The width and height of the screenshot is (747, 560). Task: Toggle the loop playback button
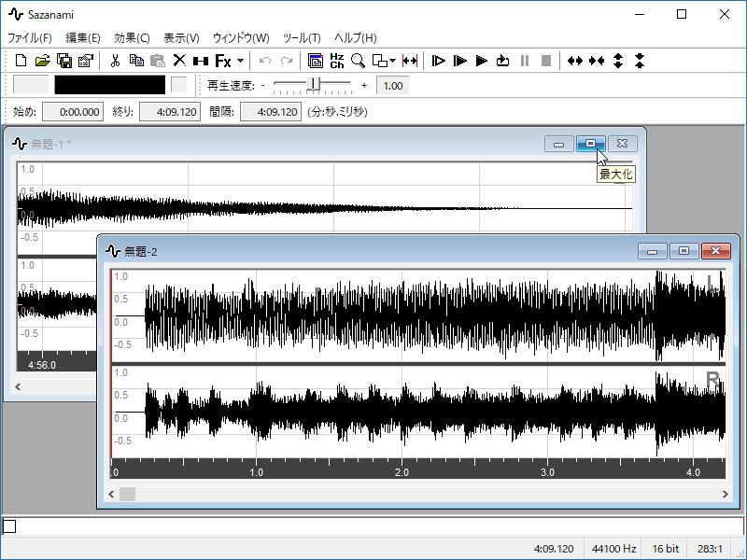point(503,61)
